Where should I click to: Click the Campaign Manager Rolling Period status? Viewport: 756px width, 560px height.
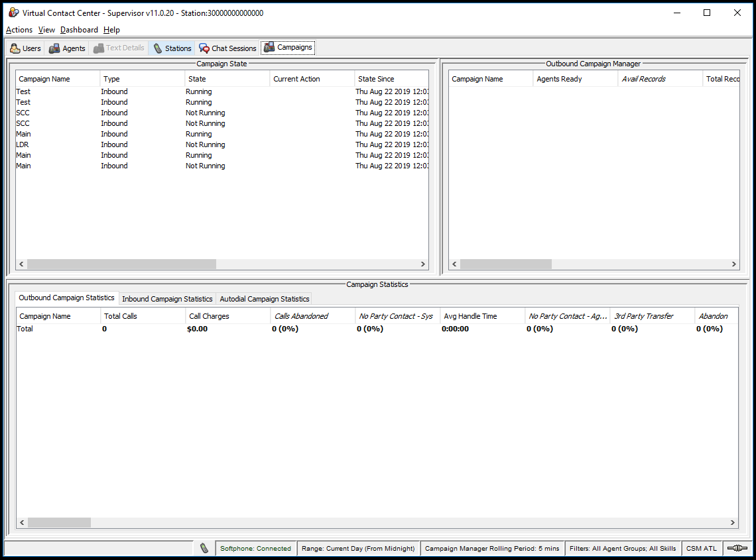[492, 549]
